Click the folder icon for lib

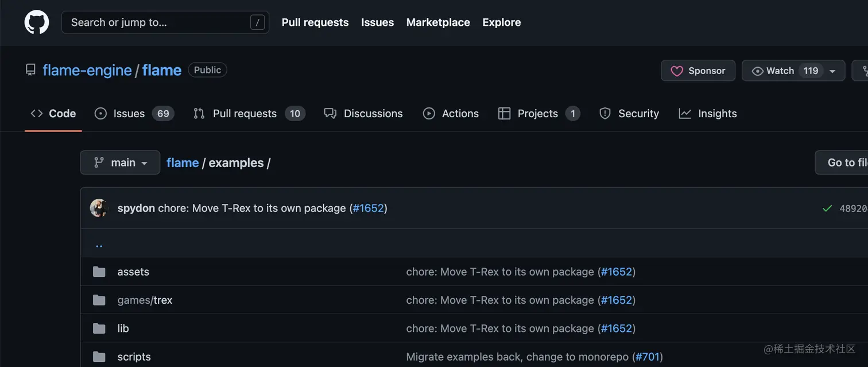point(99,328)
